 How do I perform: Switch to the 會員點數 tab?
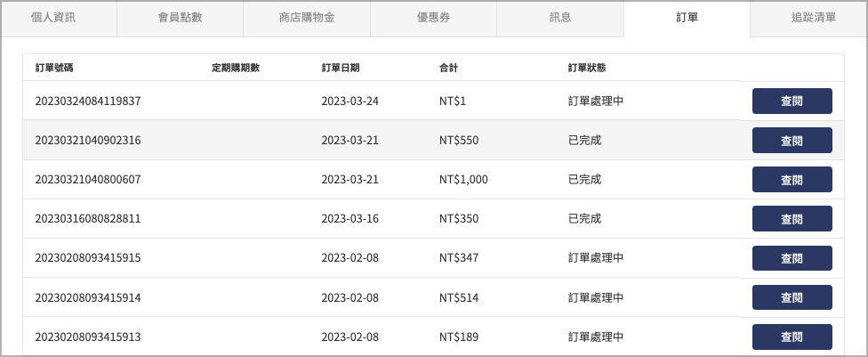pyautogui.click(x=180, y=18)
